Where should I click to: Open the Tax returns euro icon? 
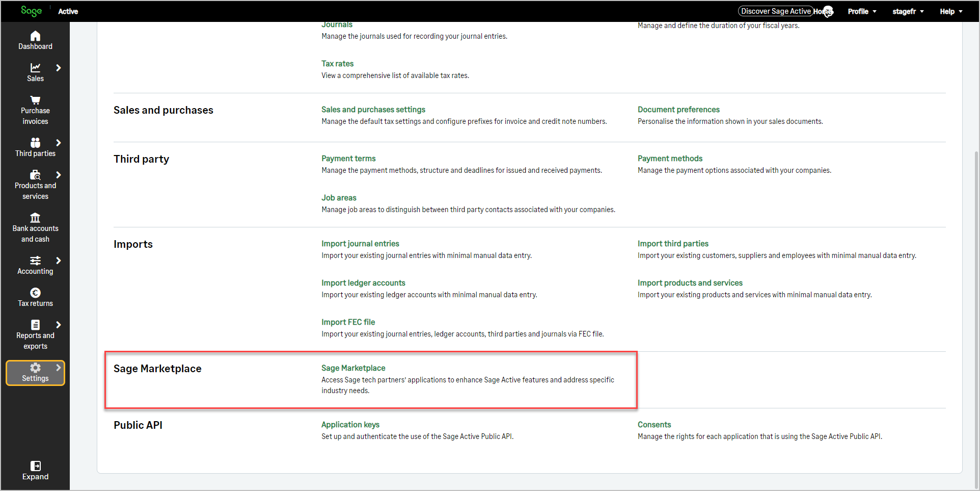(35, 293)
